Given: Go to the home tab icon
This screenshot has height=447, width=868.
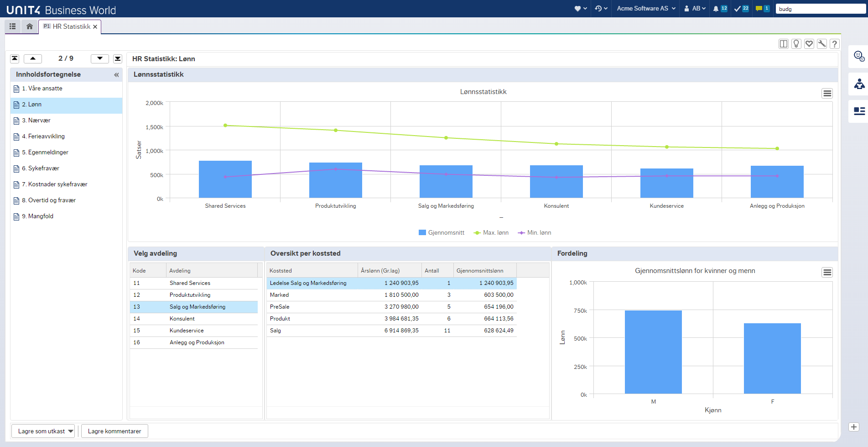Looking at the screenshot, I should pos(30,26).
